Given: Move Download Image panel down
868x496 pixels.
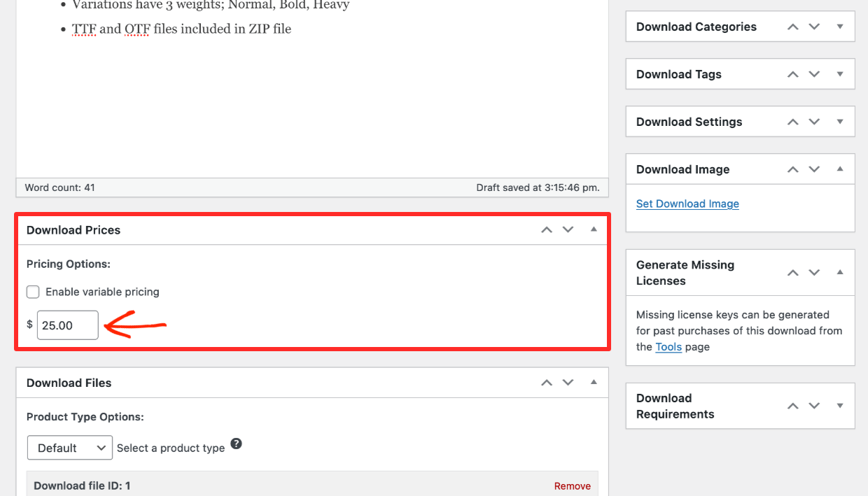Looking at the screenshot, I should 814,169.
